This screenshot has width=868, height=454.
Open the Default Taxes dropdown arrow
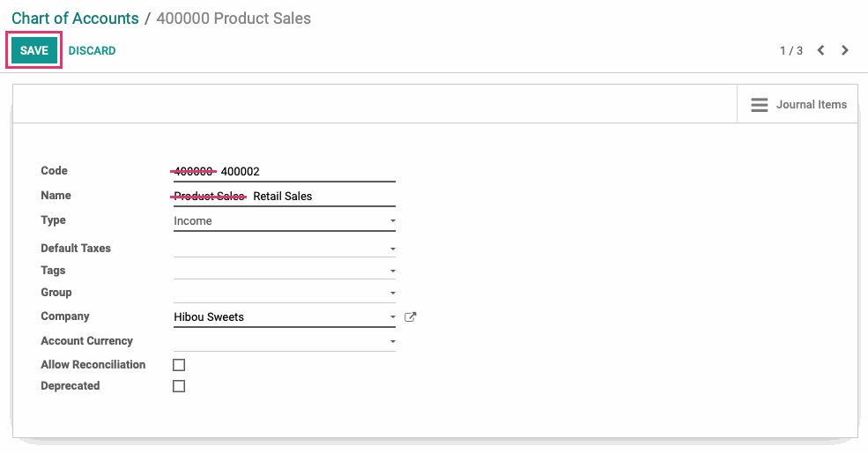392,249
